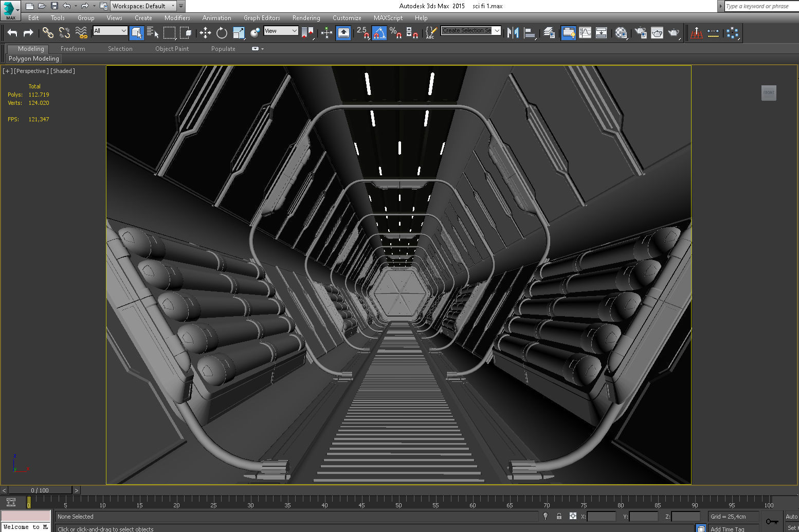This screenshot has width=799, height=532.
Task: Expand the redo history arrow
Action: (94, 6)
